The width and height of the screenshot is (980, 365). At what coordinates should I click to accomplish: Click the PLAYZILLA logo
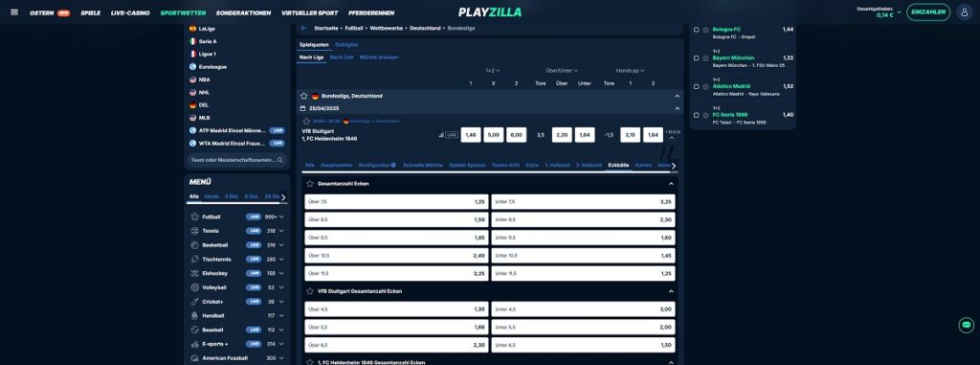490,11
